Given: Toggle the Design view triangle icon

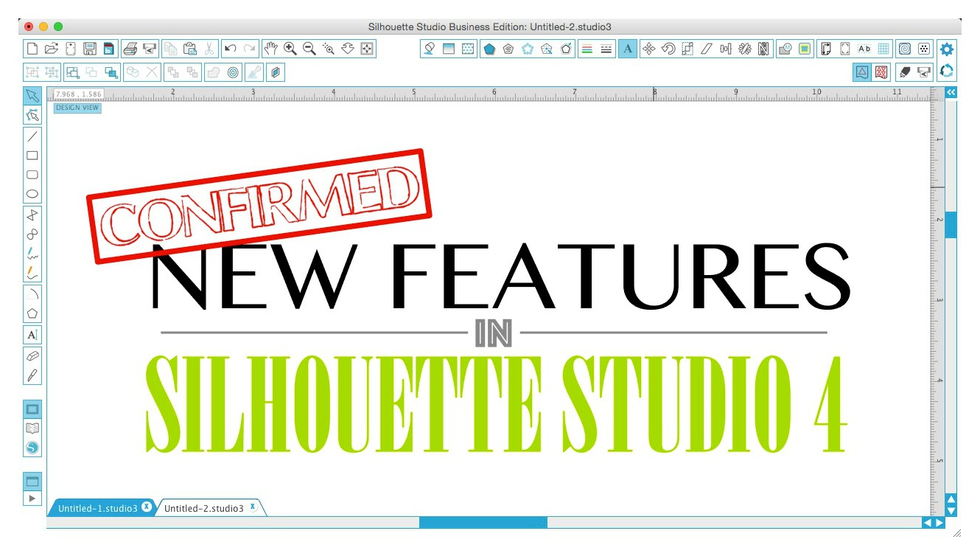Looking at the screenshot, I should [x=862, y=72].
